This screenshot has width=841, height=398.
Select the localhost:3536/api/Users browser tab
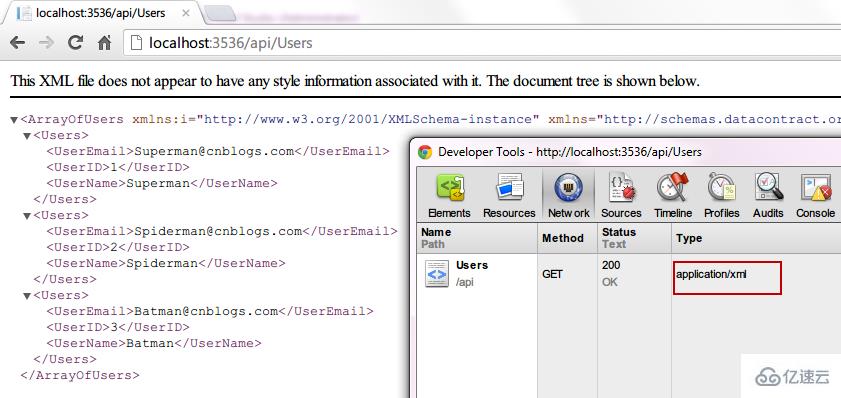coord(102,13)
